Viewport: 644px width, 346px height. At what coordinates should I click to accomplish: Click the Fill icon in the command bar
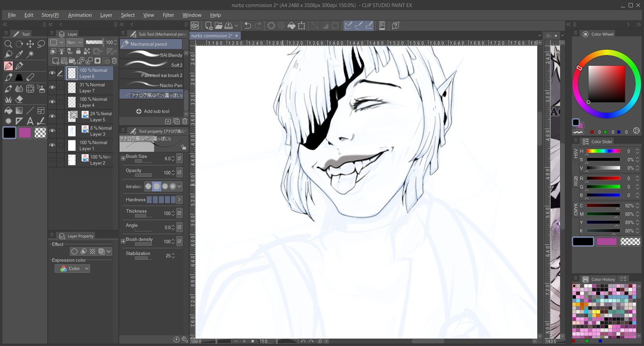click(x=291, y=25)
